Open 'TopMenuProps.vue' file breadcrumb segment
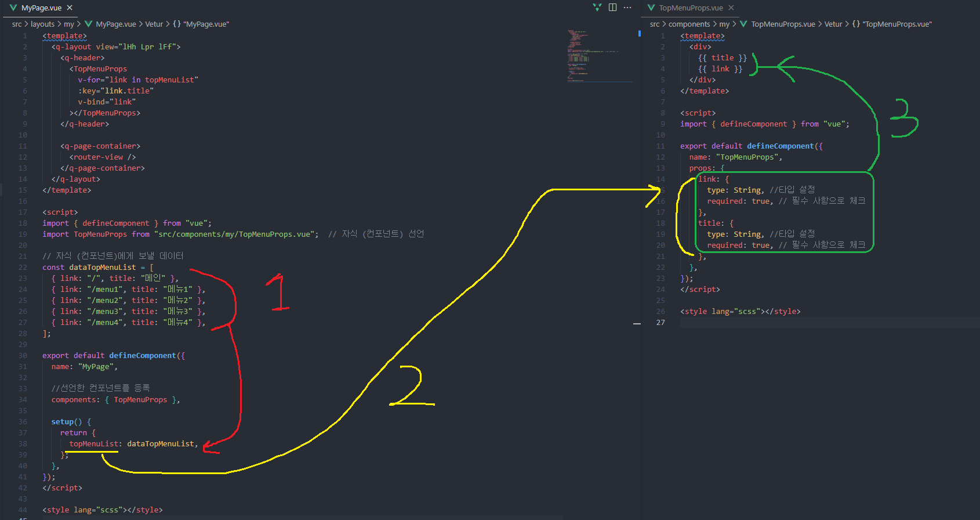 coord(783,24)
